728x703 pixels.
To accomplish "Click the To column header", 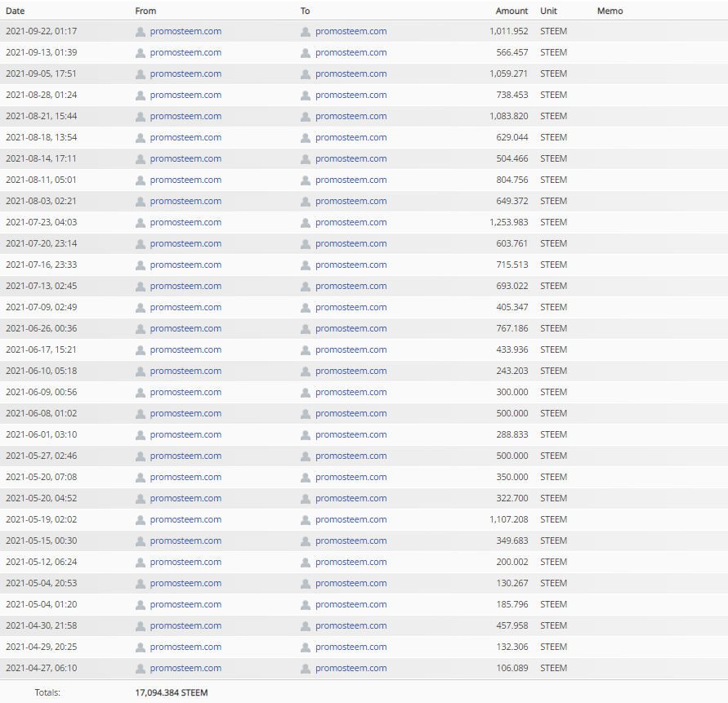I will 305,11.
